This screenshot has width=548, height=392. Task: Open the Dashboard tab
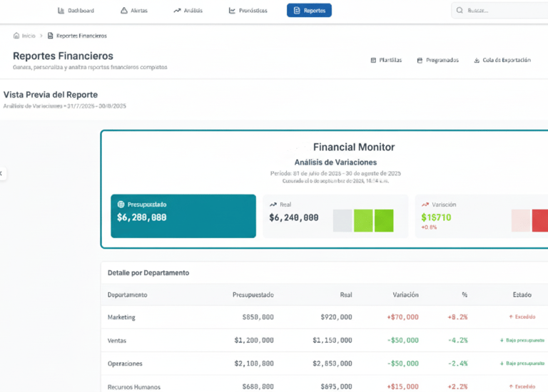pyautogui.click(x=76, y=11)
